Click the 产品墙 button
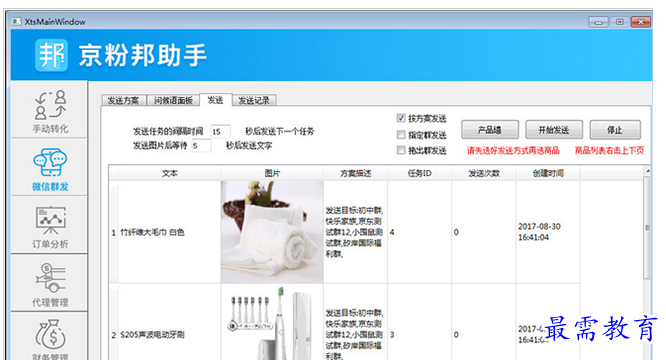Viewport: 666px width, 360px height. [x=490, y=130]
